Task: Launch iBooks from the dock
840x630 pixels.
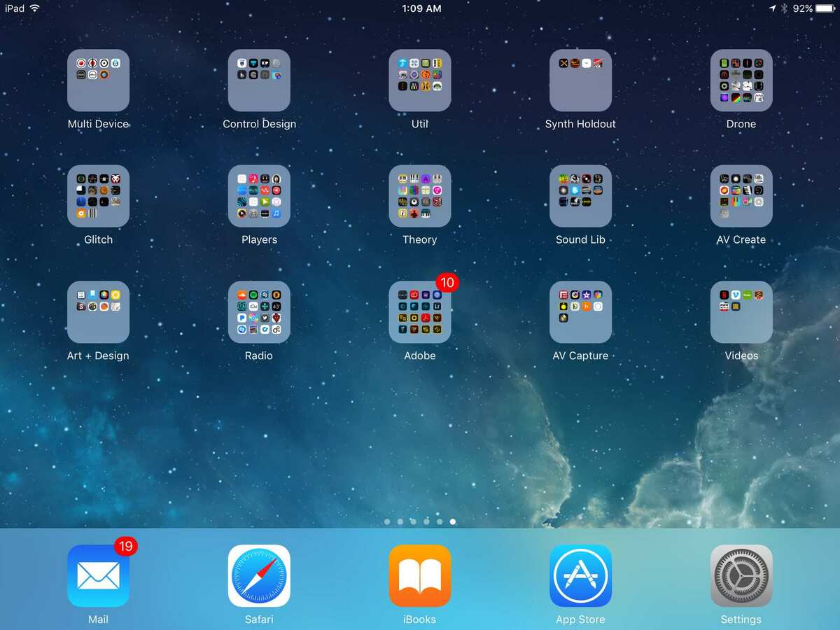Action: (420, 576)
